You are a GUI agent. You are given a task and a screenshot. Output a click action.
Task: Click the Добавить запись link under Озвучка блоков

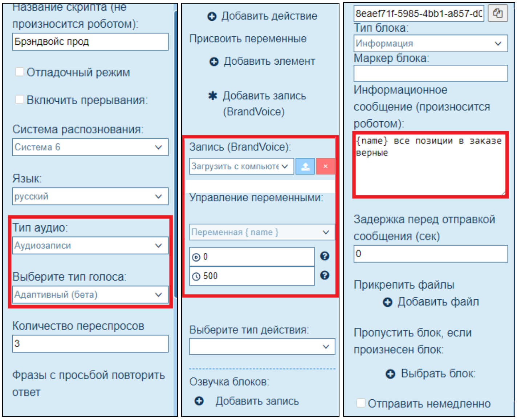(257, 401)
